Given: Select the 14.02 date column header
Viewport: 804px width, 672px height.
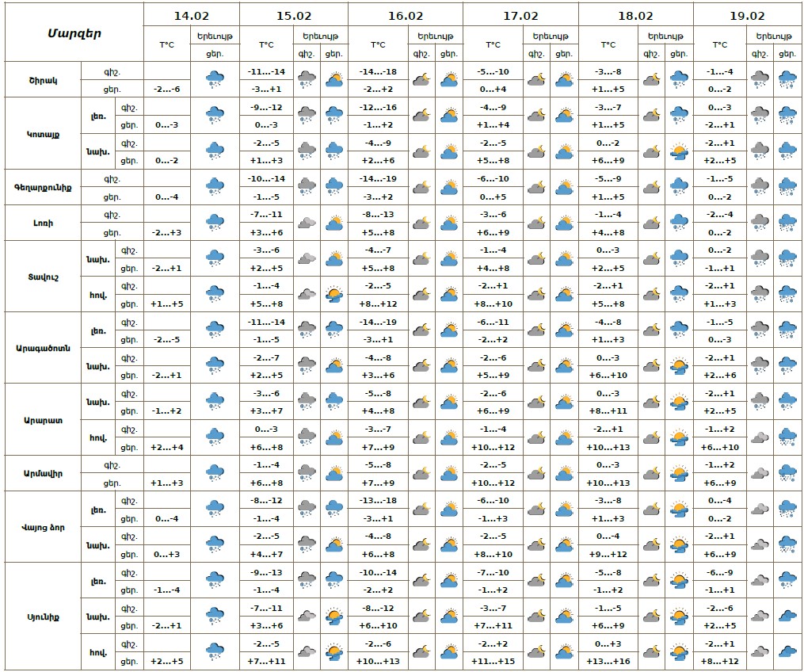Looking at the screenshot, I should click(x=191, y=15).
